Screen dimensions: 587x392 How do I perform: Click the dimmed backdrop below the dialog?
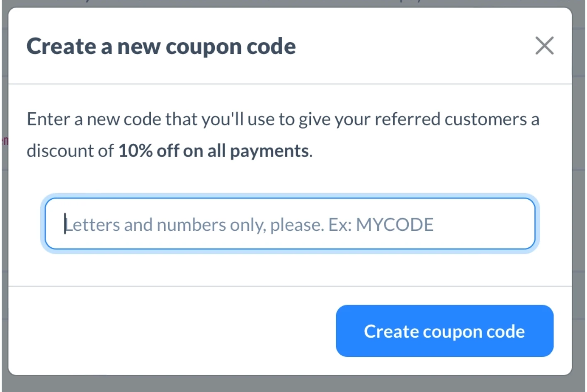(x=290, y=385)
